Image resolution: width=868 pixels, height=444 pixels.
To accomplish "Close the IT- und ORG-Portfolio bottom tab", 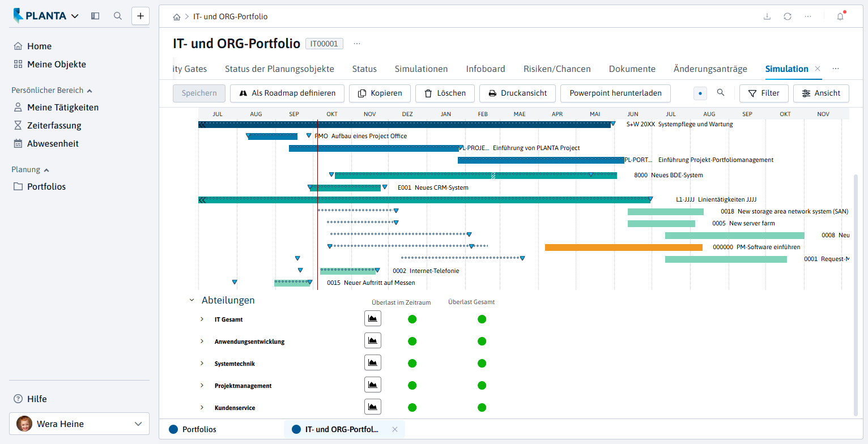I will coord(395,429).
